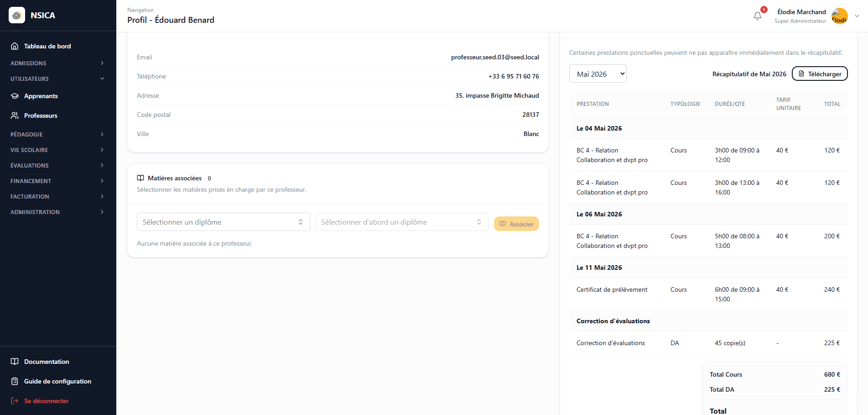The height and width of the screenshot is (415, 868).
Task: Click the Documentation book icon
Action: point(15,362)
